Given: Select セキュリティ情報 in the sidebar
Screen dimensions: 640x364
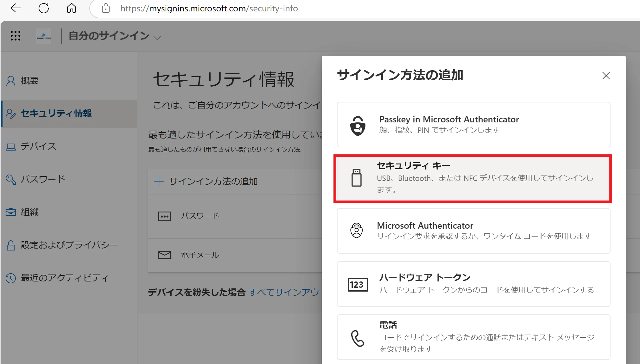Looking at the screenshot, I should [x=69, y=114].
